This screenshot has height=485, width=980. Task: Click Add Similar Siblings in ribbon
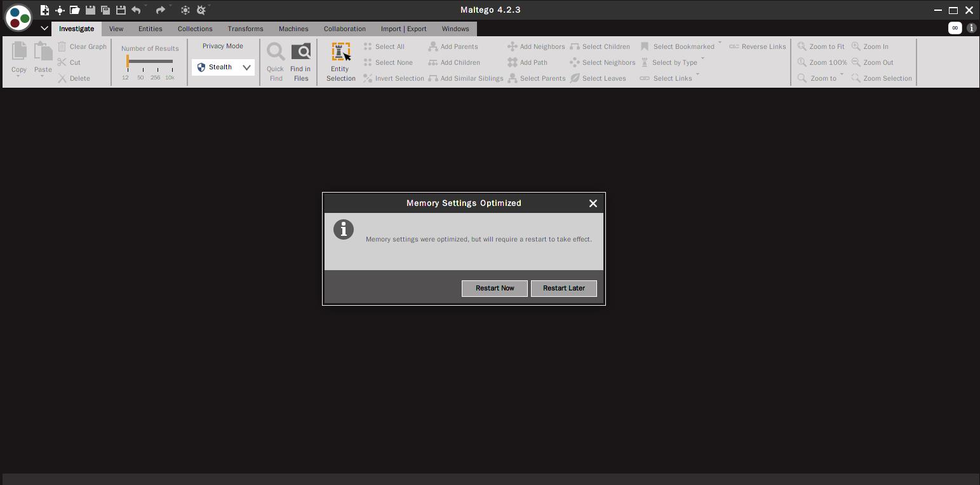pos(466,78)
